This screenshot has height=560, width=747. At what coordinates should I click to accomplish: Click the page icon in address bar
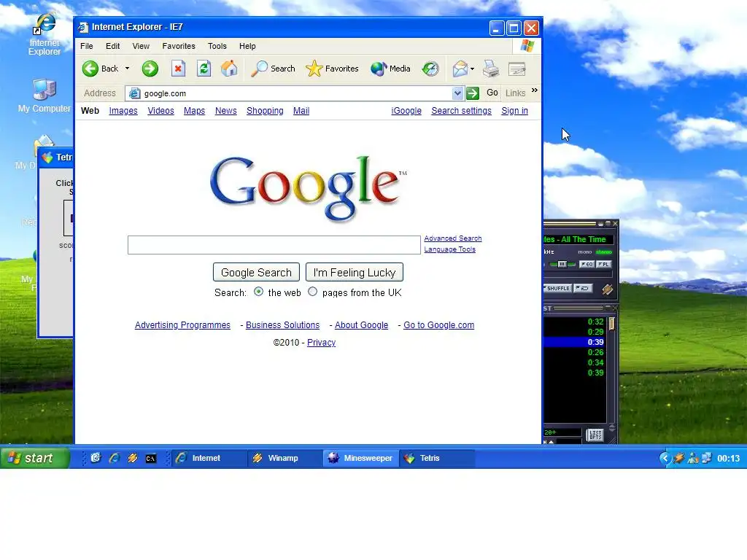pos(135,93)
